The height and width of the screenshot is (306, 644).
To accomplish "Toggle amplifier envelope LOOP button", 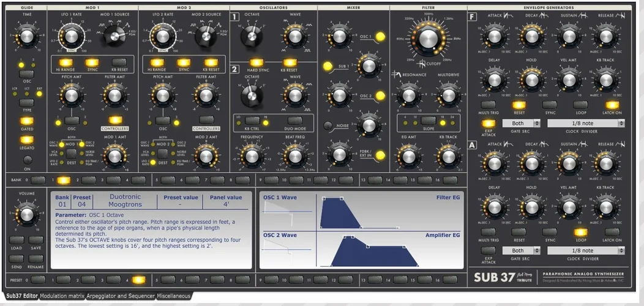I will tap(580, 232).
